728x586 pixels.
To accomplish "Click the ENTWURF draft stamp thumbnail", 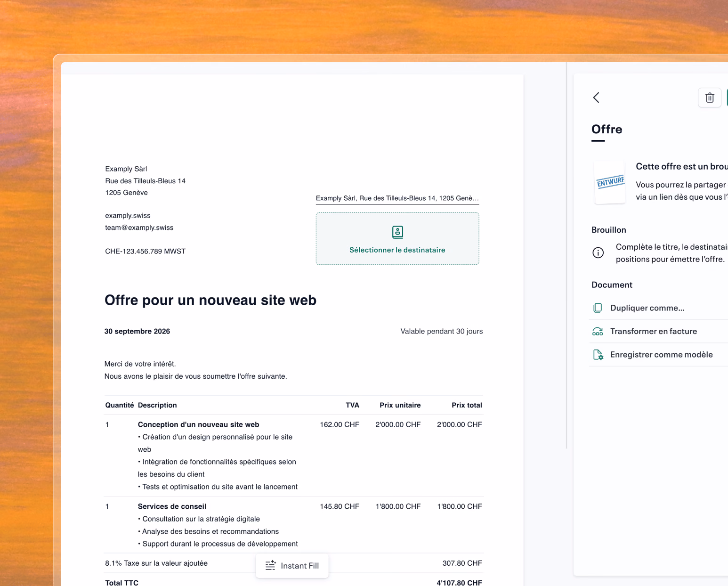I will tap(610, 182).
